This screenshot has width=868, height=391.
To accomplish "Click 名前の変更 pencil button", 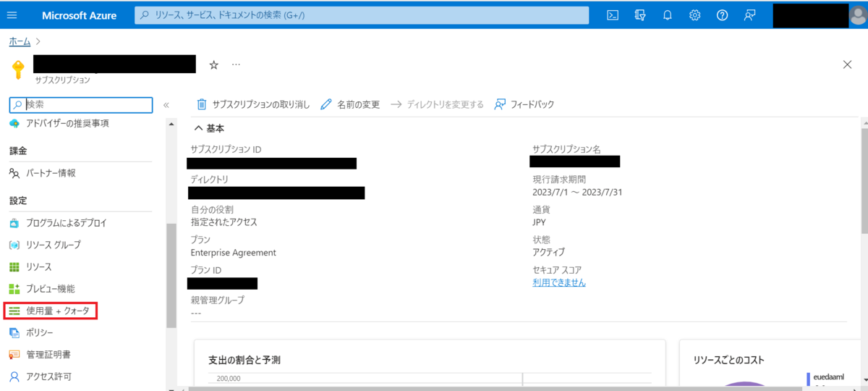I will pos(350,104).
